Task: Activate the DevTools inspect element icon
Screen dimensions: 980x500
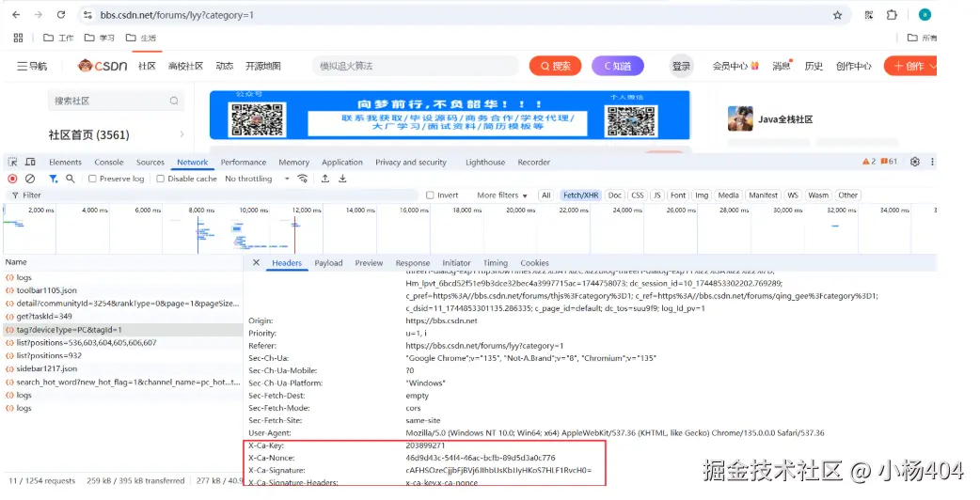Action: tap(12, 162)
